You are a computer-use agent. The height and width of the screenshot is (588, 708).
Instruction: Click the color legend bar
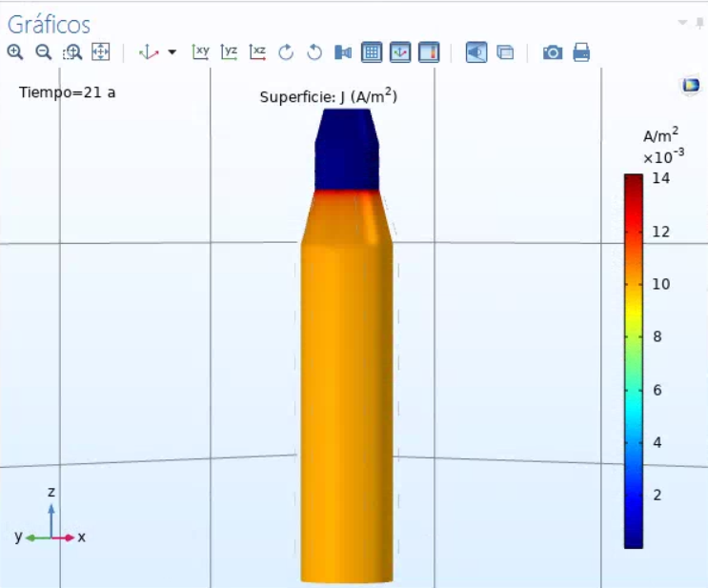click(x=633, y=360)
